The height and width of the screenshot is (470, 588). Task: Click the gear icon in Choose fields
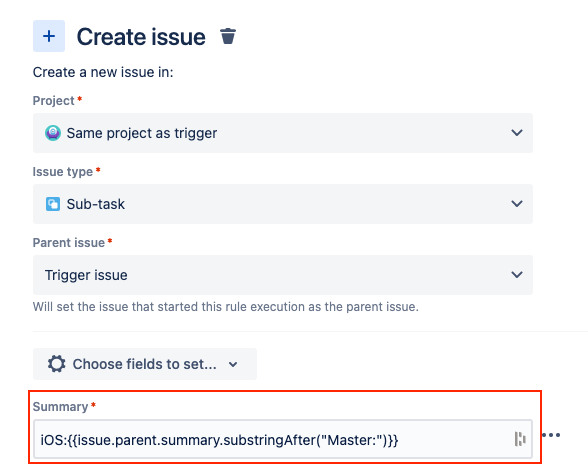click(57, 364)
